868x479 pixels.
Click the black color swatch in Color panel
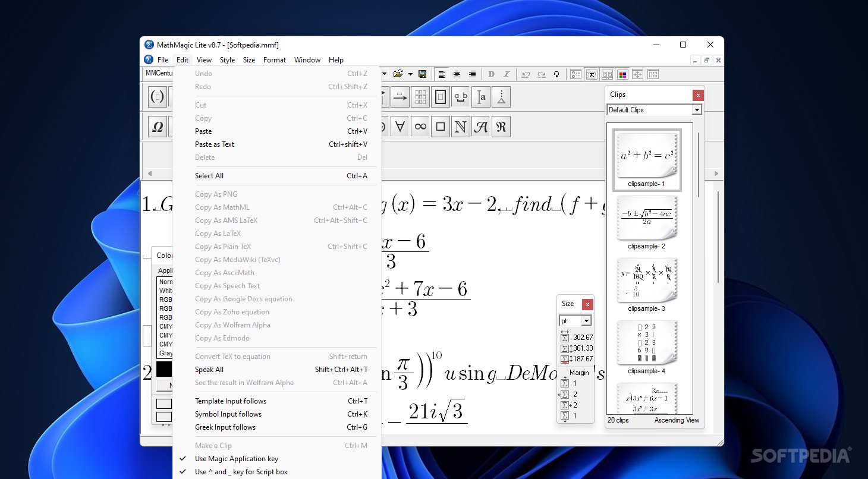coord(164,369)
